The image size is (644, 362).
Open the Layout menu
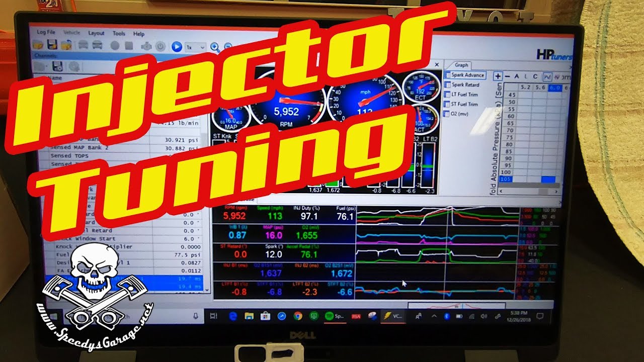coord(96,33)
